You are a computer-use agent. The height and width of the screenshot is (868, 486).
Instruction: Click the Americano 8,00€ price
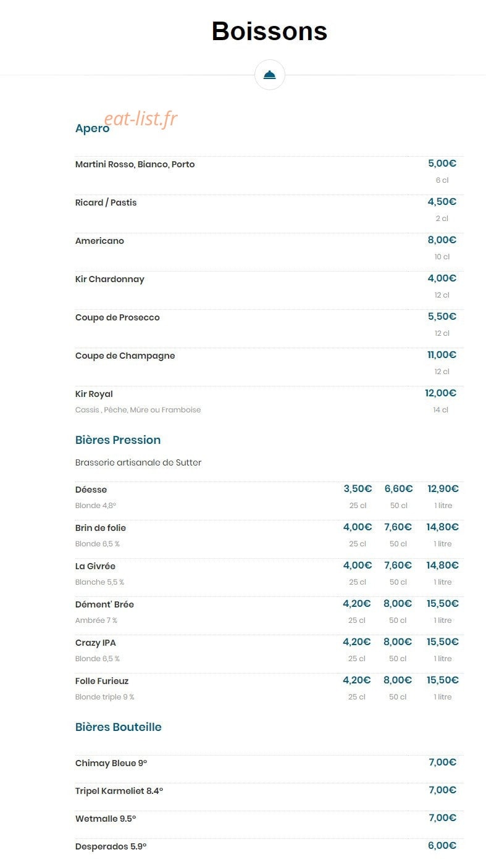coord(442,240)
